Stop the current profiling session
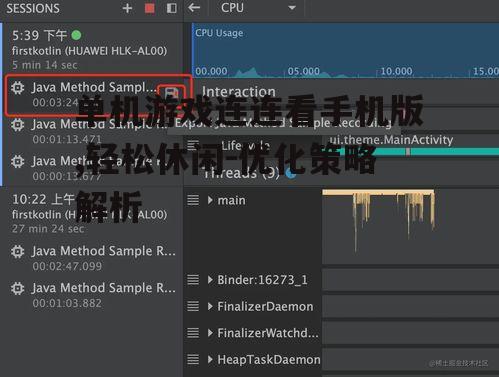This screenshot has width=499, height=377. pyautogui.click(x=150, y=8)
